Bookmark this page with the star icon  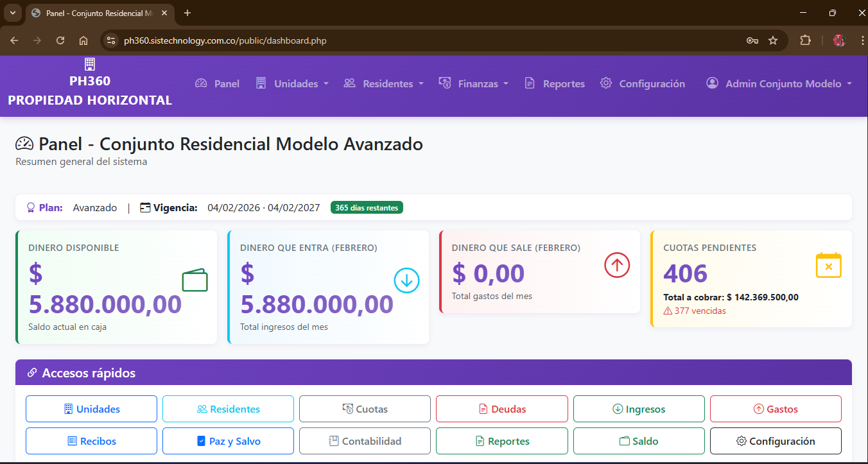click(x=773, y=40)
